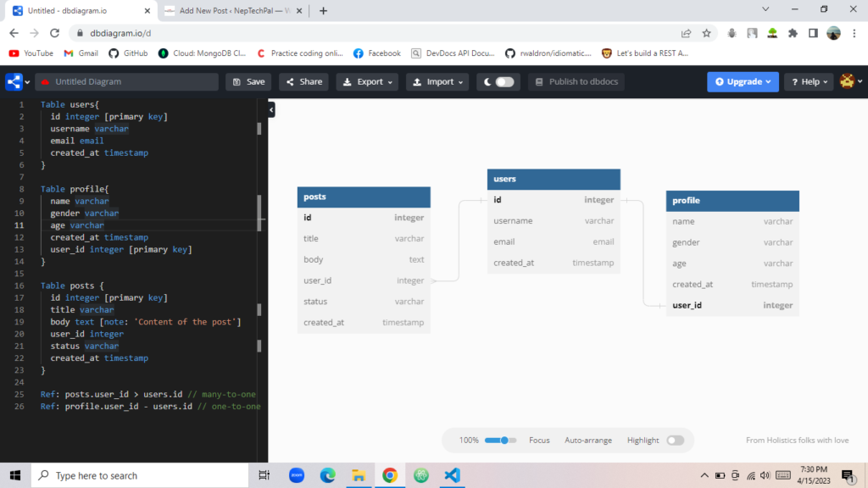The image size is (868, 488).
Task: Adjust the zoom level slider
Action: pyautogui.click(x=500, y=441)
